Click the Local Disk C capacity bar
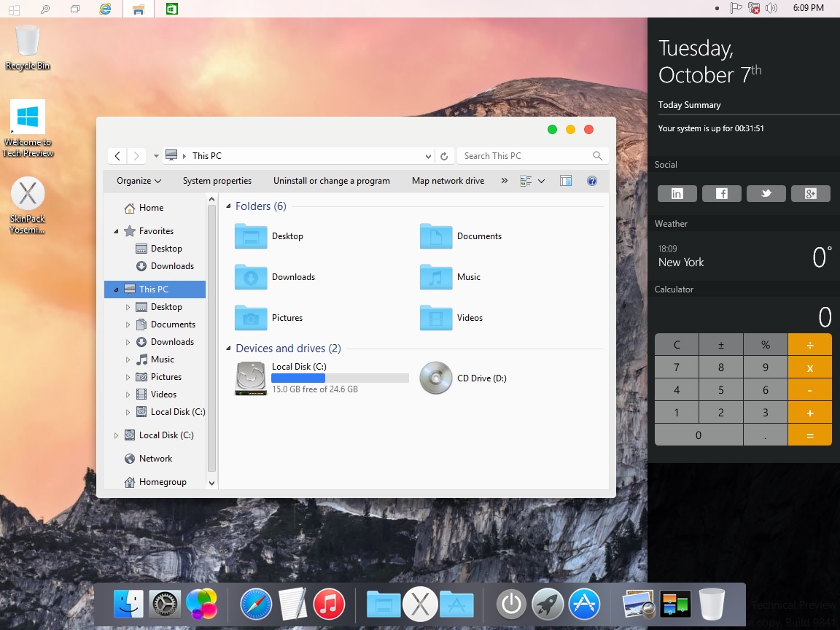840x630 pixels. [340, 377]
